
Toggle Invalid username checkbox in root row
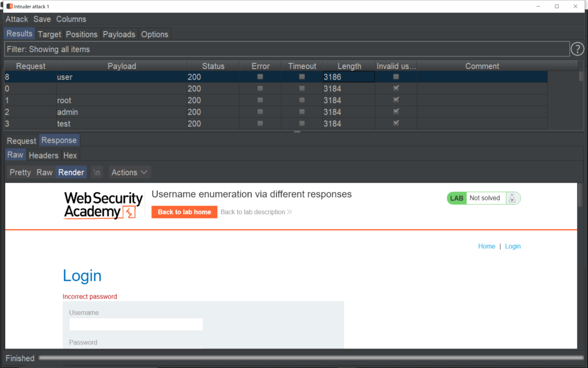pos(396,100)
